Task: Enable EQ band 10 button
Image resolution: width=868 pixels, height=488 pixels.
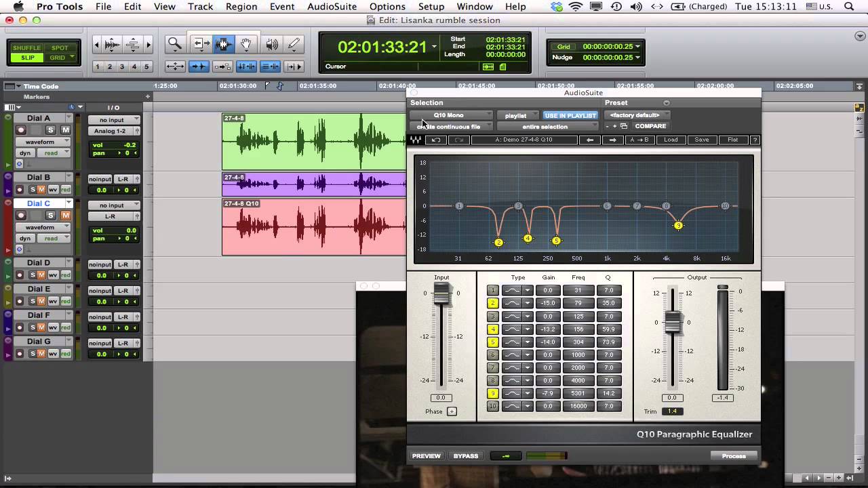Action: click(x=493, y=406)
